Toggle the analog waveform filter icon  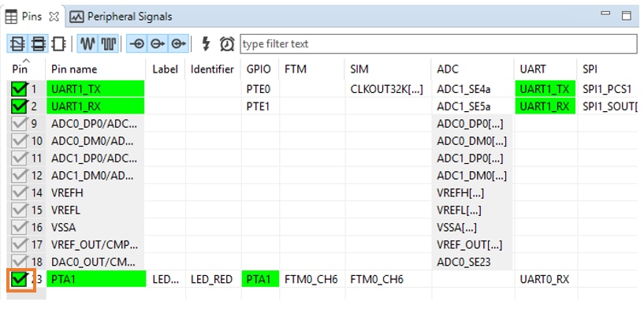pyautogui.click(x=87, y=43)
